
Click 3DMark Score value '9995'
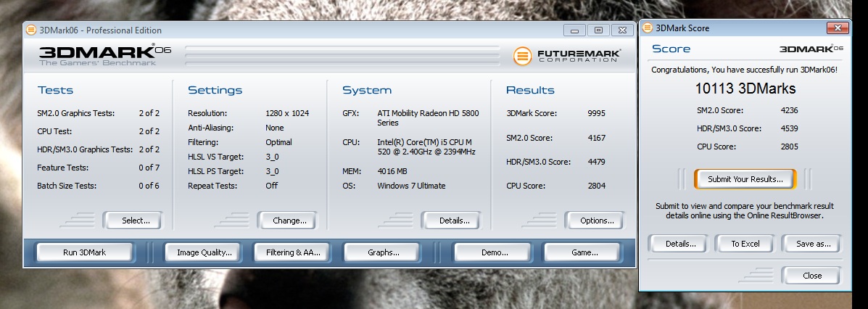(596, 114)
